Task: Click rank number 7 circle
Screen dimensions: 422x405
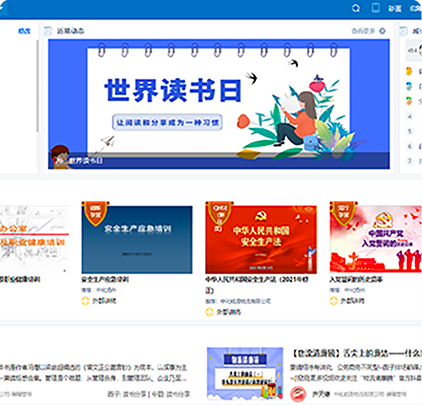Action: (410, 161)
